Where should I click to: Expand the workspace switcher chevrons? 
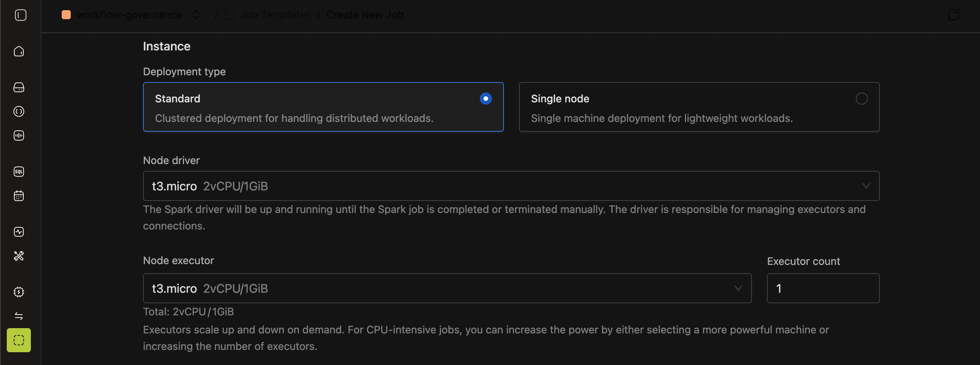(196, 15)
